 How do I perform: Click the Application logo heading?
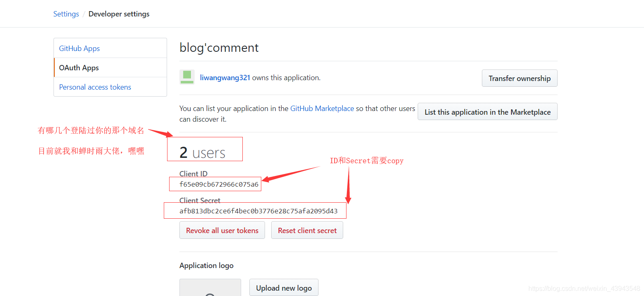[x=207, y=266]
